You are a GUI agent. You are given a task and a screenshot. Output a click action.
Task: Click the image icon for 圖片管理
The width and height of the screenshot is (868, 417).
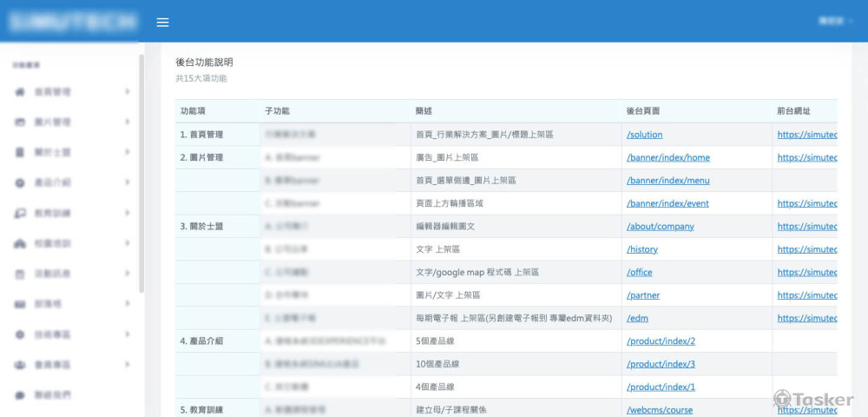click(20, 122)
